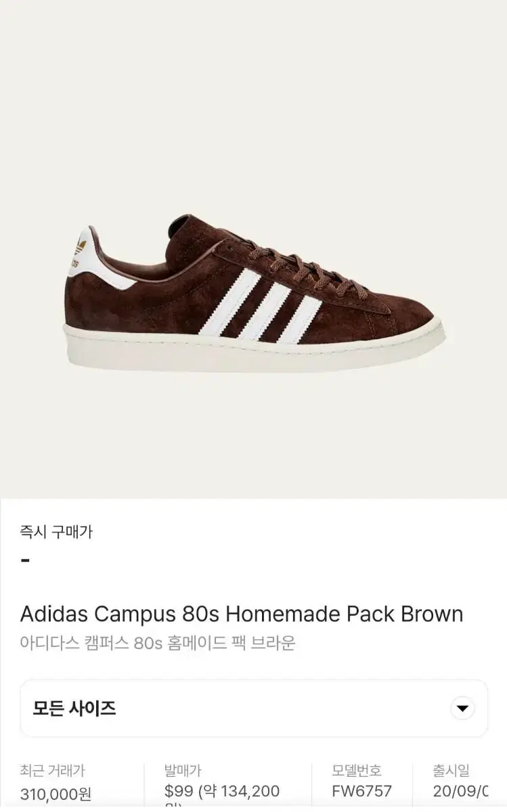Select the model number FW6757
Screen dimensions: 507x812
[x=361, y=791]
